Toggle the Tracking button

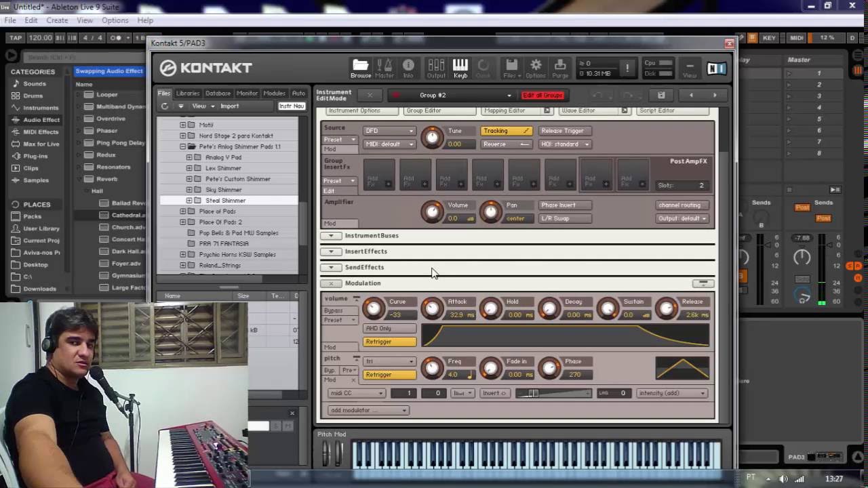[x=507, y=131]
